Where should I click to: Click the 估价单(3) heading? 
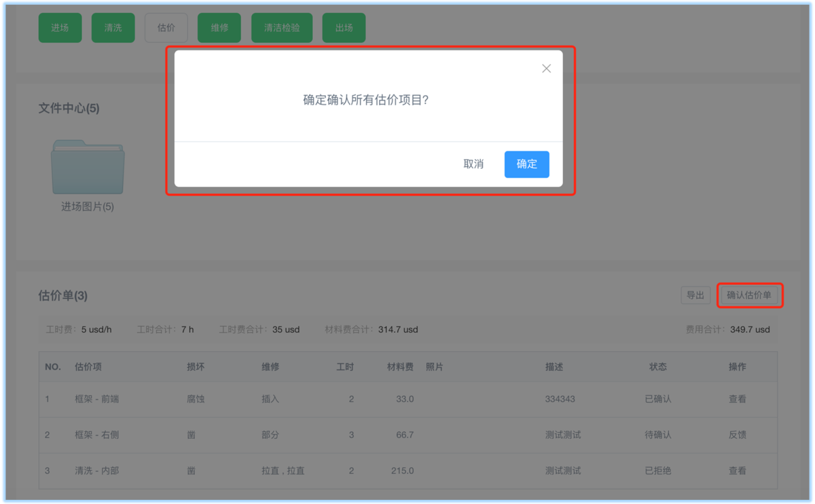coord(62,296)
